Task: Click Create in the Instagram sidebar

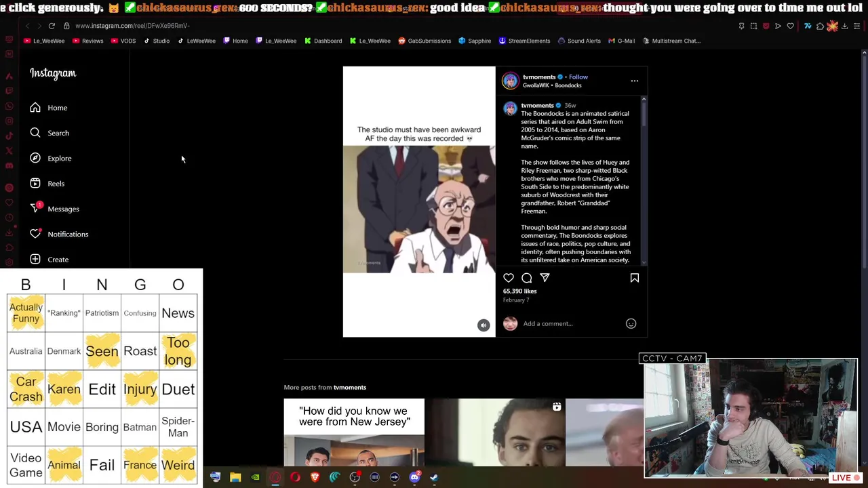Action: pyautogui.click(x=49, y=260)
